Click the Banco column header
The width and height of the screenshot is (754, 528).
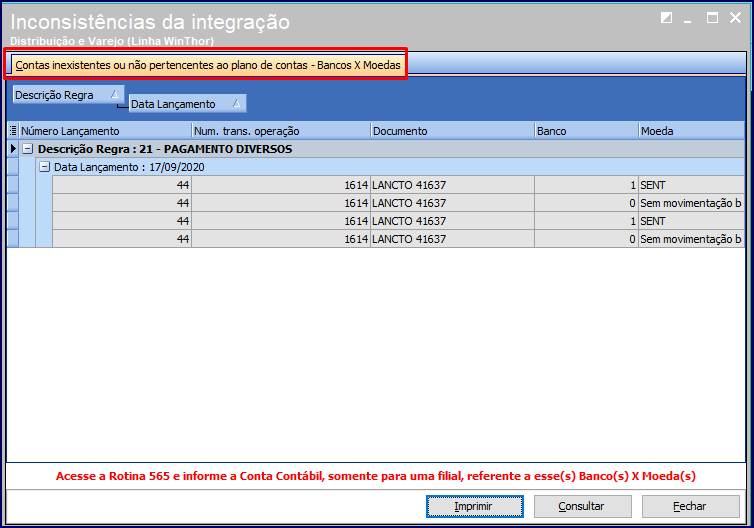pos(587,131)
